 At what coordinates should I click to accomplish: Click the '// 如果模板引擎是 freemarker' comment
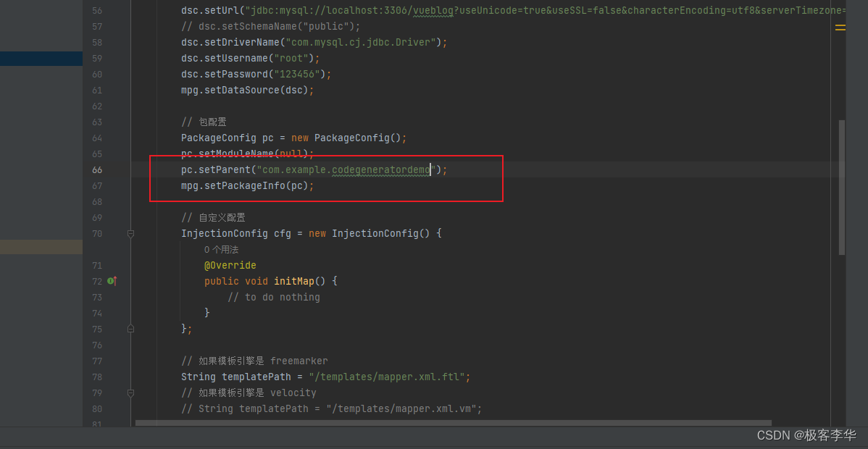[x=254, y=361]
